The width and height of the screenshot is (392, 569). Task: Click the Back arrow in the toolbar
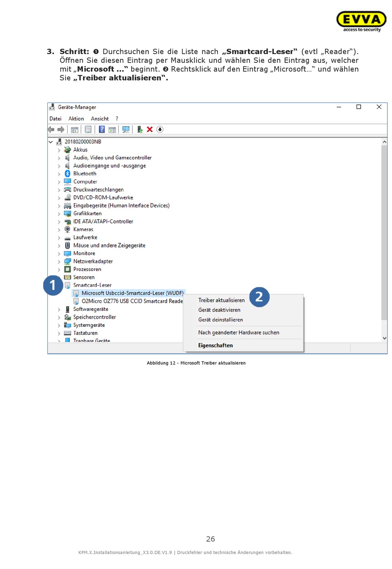coord(51,130)
